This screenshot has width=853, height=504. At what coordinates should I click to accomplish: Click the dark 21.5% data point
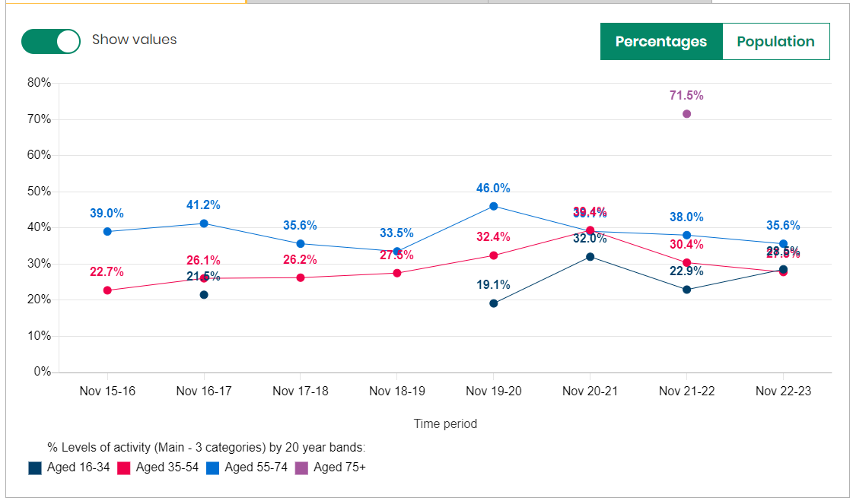coord(204,295)
